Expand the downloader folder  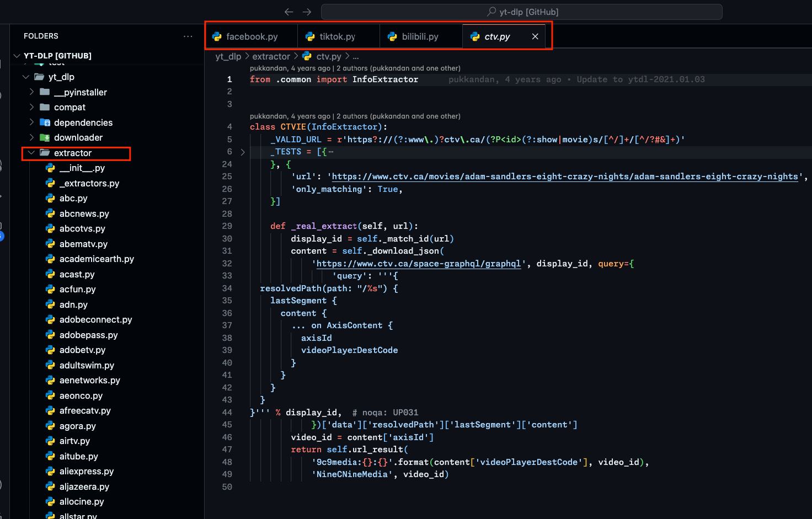pos(31,137)
